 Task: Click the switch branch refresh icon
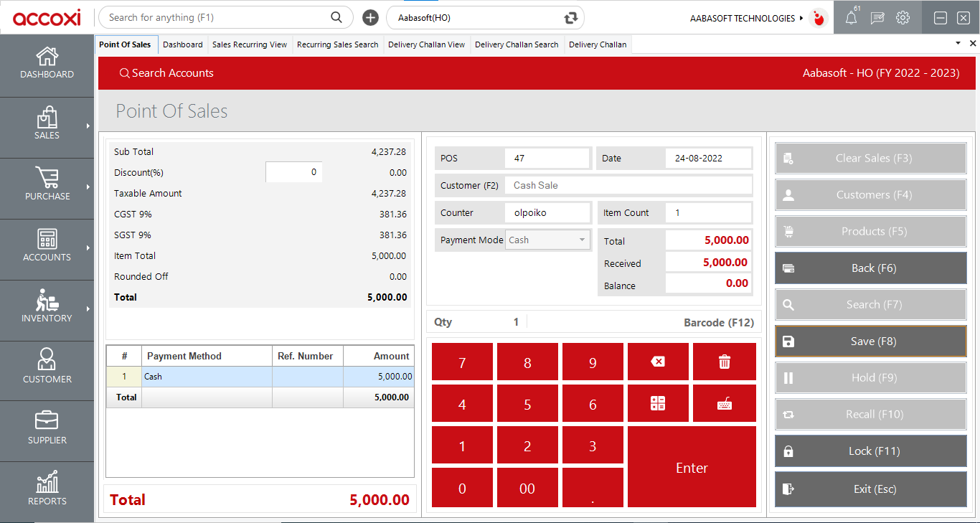click(x=571, y=18)
